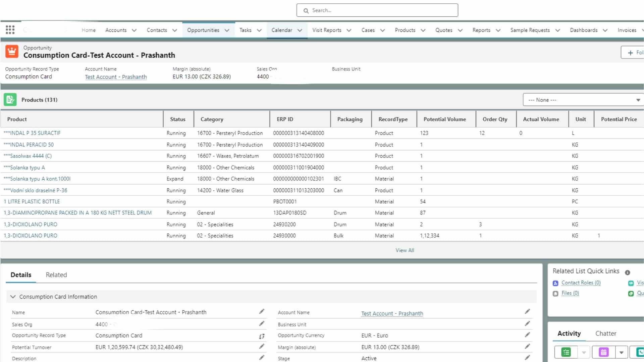This screenshot has height=362, width=644.
Task: Open the ***Sasolwax 4444 (C) product link
Action: pyautogui.click(x=28, y=156)
